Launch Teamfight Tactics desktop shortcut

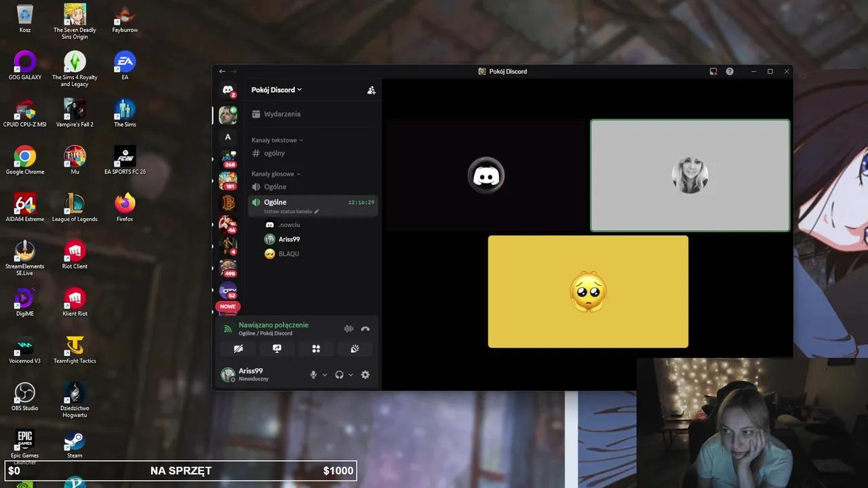[75, 350]
